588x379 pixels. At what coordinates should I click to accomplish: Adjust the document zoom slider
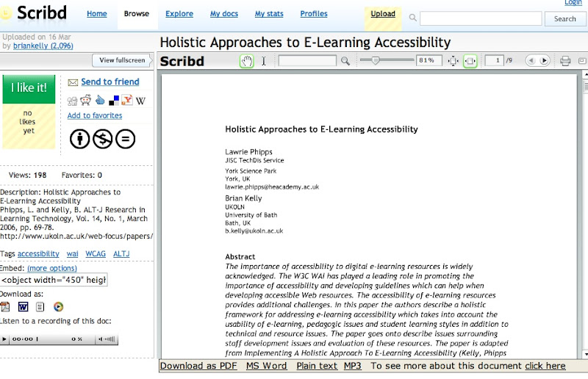tap(375, 61)
